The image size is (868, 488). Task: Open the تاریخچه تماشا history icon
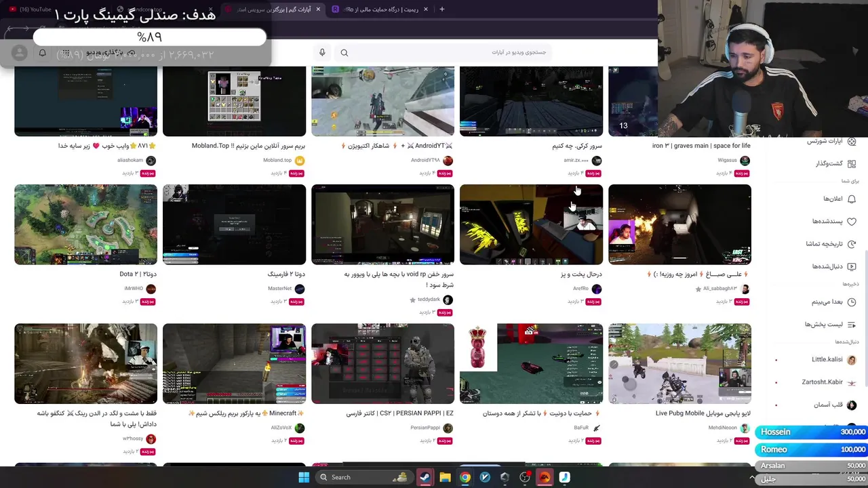[852, 244]
